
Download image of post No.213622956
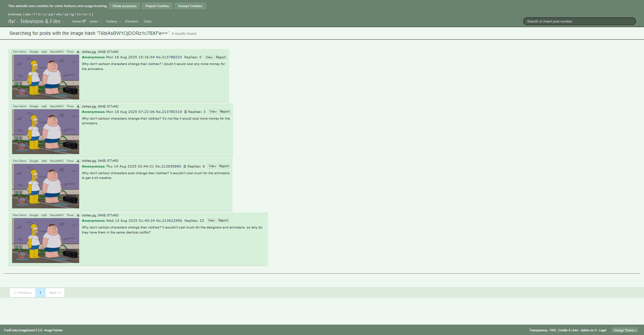tap(78, 215)
